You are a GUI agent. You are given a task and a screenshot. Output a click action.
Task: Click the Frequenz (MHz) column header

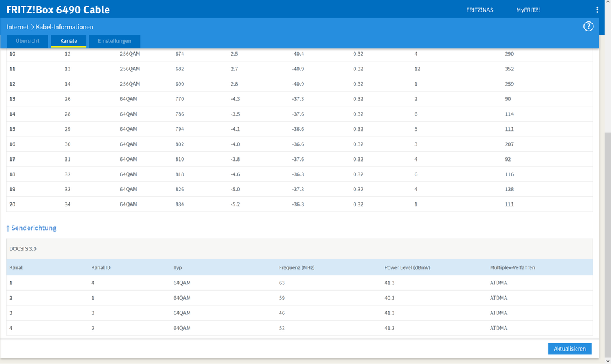coord(297,267)
